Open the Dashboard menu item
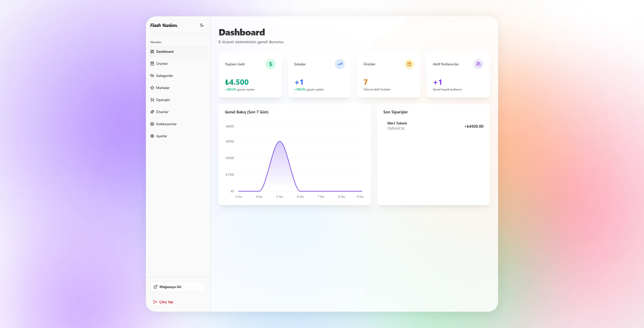The height and width of the screenshot is (328, 644). pyautogui.click(x=165, y=52)
